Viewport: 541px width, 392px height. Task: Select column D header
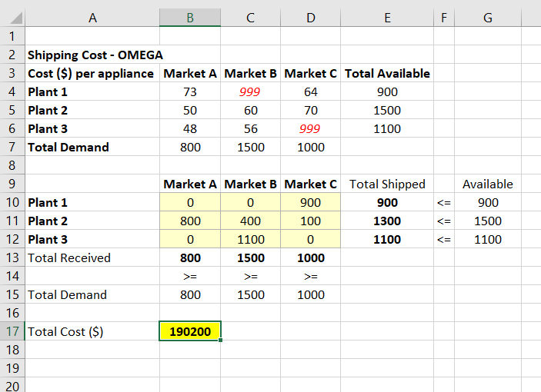[311, 18]
